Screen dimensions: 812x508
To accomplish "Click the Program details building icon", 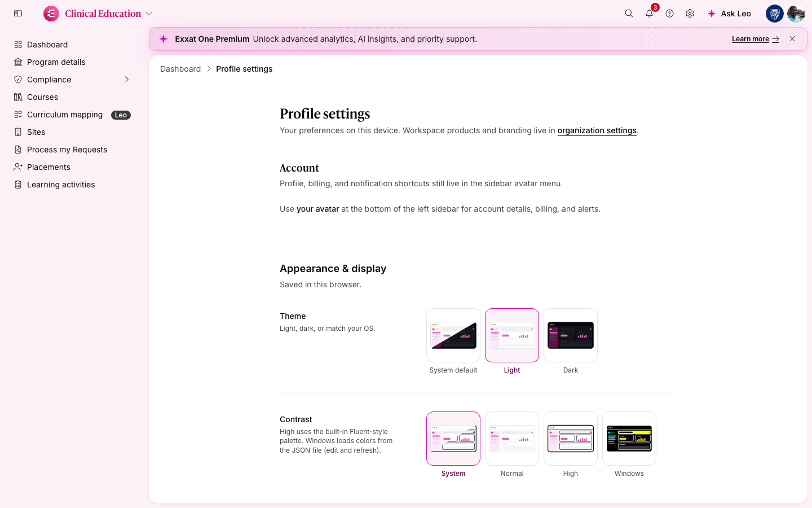I will point(18,62).
